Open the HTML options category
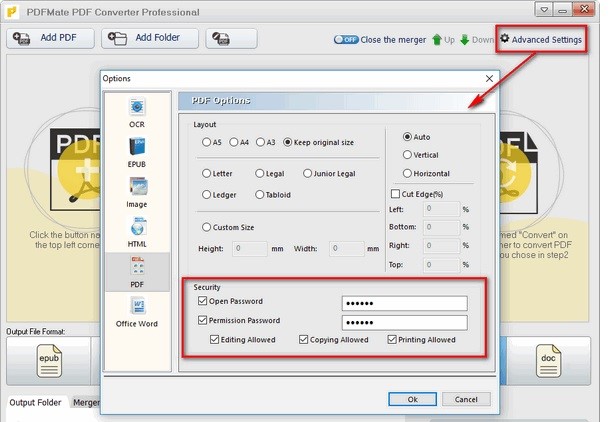The width and height of the screenshot is (612, 422). [137, 233]
